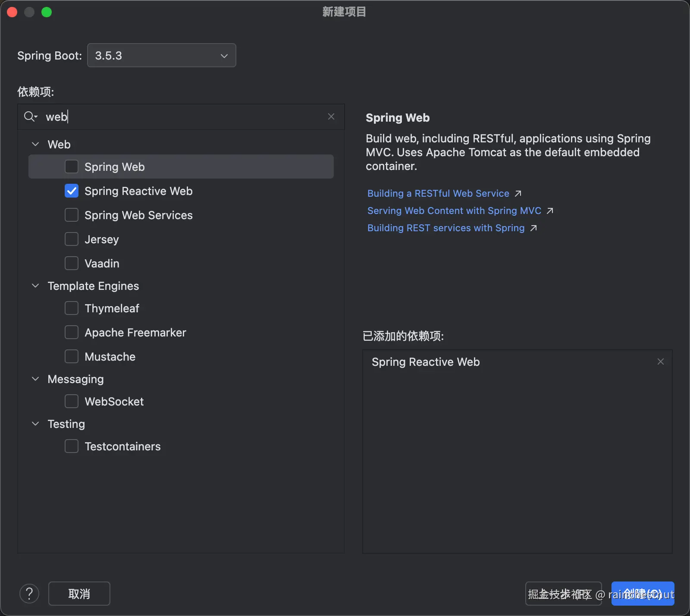Open the 'Building a RESTful Web Service' link
The height and width of the screenshot is (616, 690).
click(444, 193)
